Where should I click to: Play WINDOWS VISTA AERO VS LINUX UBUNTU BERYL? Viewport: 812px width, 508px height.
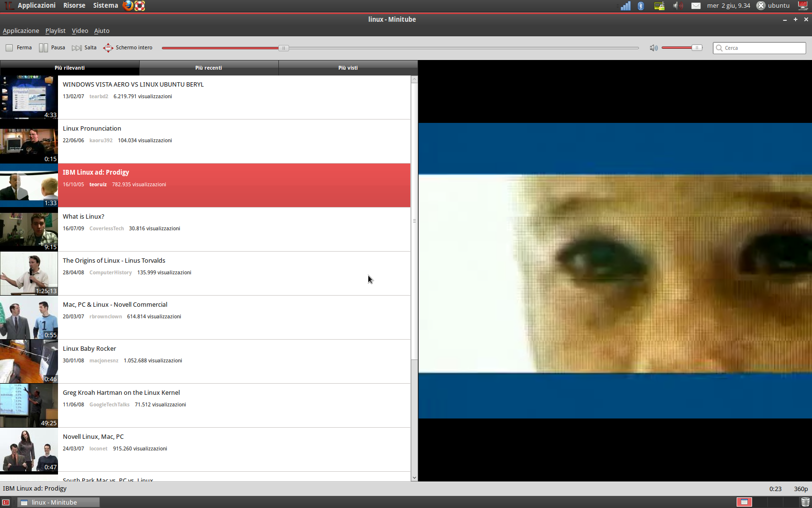pyautogui.click(x=133, y=84)
